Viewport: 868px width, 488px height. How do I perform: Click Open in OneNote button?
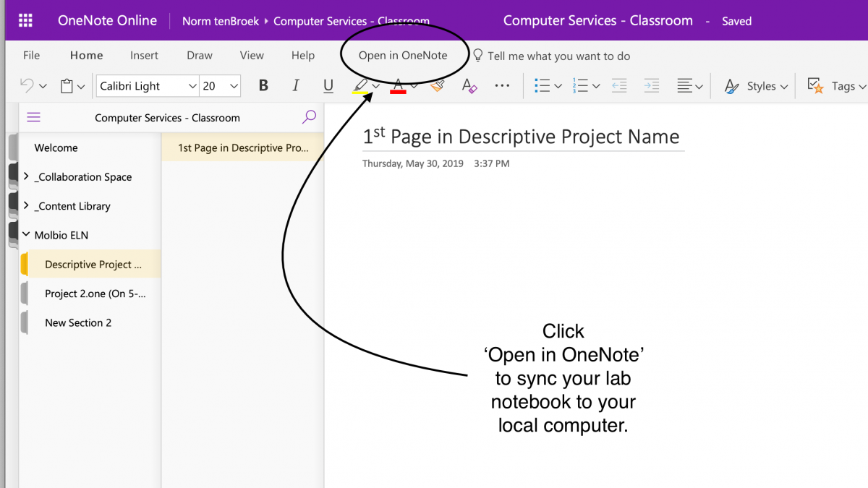click(x=403, y=55)
